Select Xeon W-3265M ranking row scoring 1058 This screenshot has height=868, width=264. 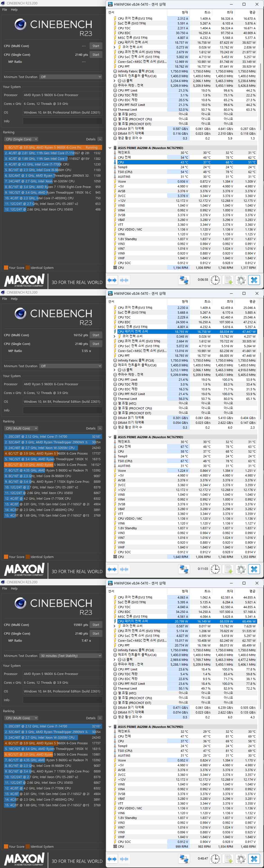[53, 181]
